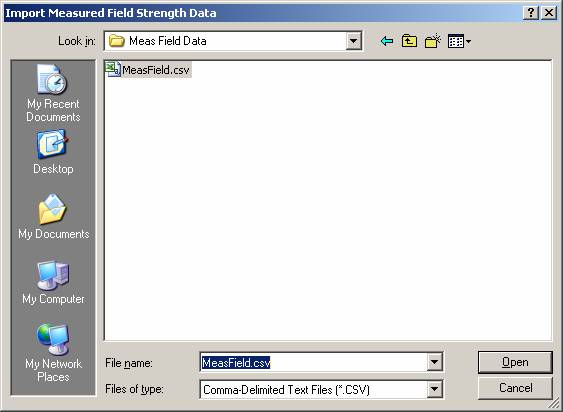Jump to Desktop location

tap(53, 152)
